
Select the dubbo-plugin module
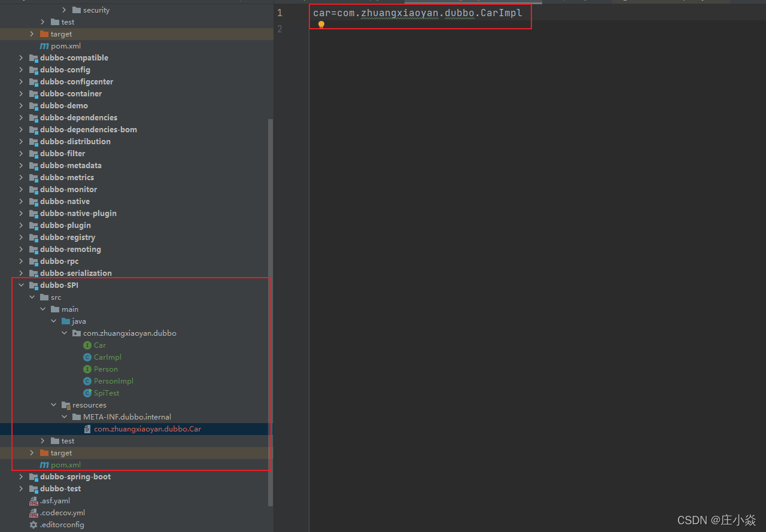pos(66,226)
